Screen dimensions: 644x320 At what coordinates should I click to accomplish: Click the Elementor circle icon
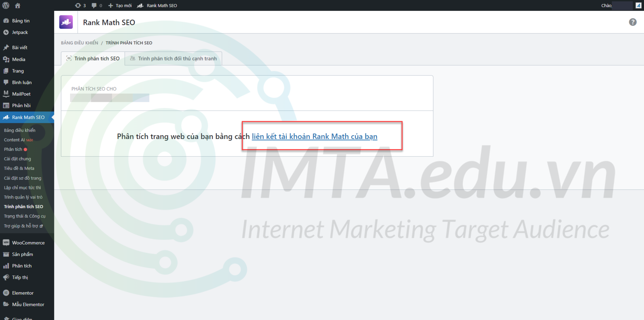click(x=6, y=293)
